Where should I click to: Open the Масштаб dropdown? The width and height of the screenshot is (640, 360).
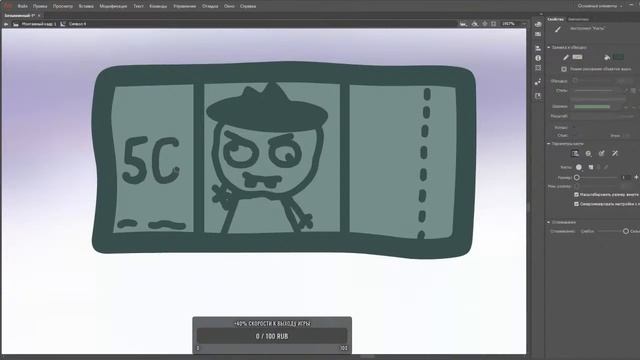pos(602,116)
